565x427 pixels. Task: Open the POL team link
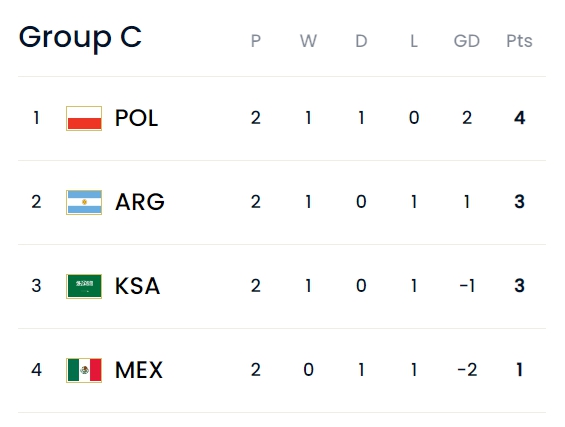(x=136, y=118)
